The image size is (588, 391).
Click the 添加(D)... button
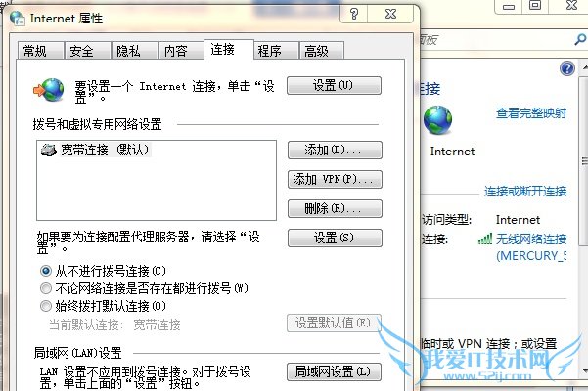click(x=335, y=151)
